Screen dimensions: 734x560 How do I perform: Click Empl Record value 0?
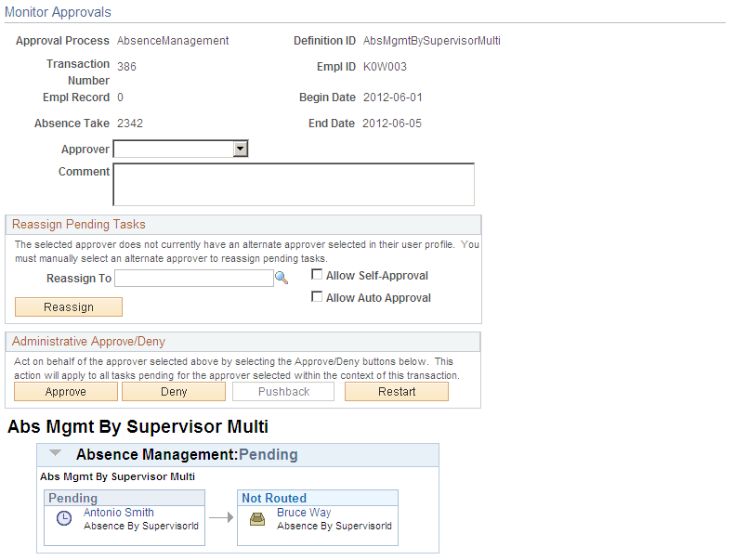(x=120, y=98)
